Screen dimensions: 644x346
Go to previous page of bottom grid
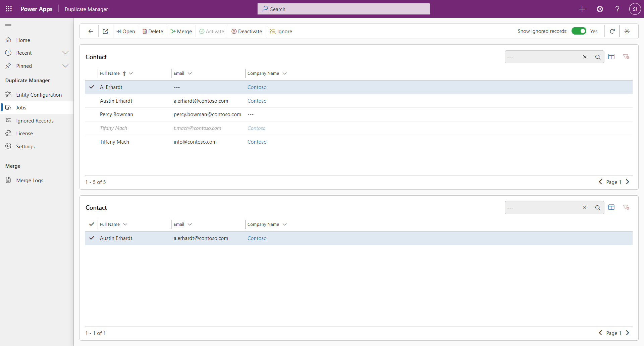[600, 333]
